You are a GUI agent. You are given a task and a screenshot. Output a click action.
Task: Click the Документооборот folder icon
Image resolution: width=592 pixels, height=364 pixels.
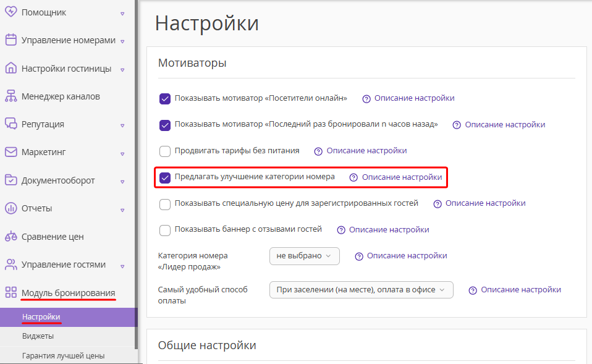pos(11,180)
